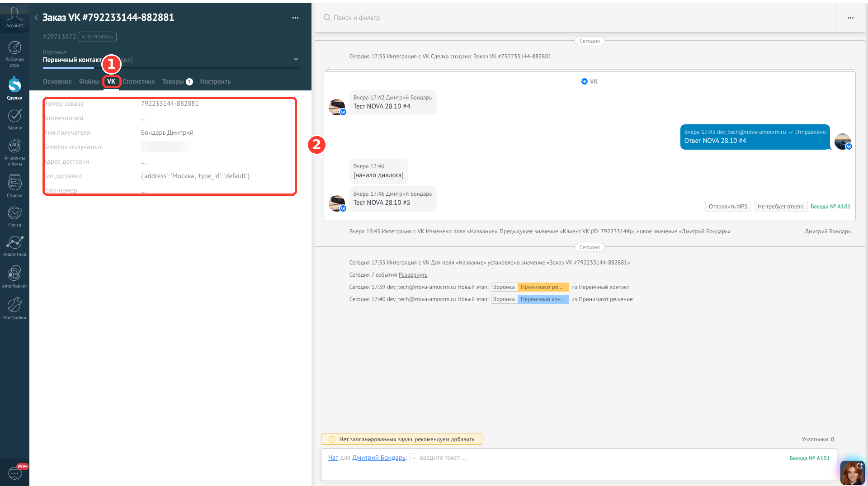Expand the Воронка stage dropdown
The height and width of the screenshot is (486, 868).
click(296, 59)
